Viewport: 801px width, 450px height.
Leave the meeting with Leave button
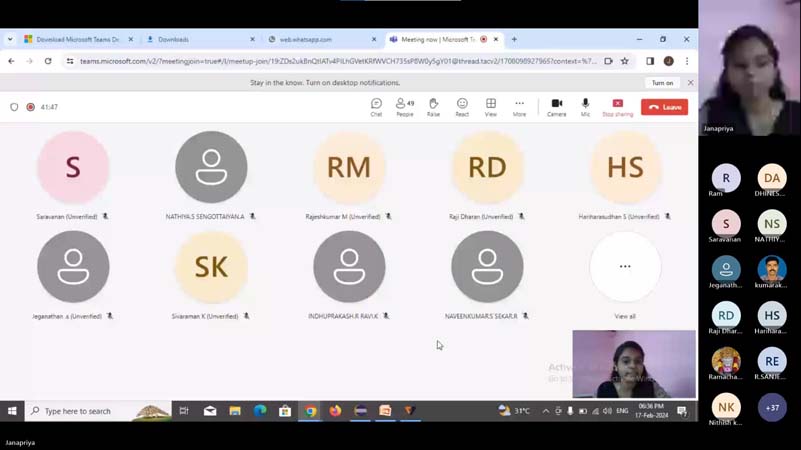[x=664, y=107]
